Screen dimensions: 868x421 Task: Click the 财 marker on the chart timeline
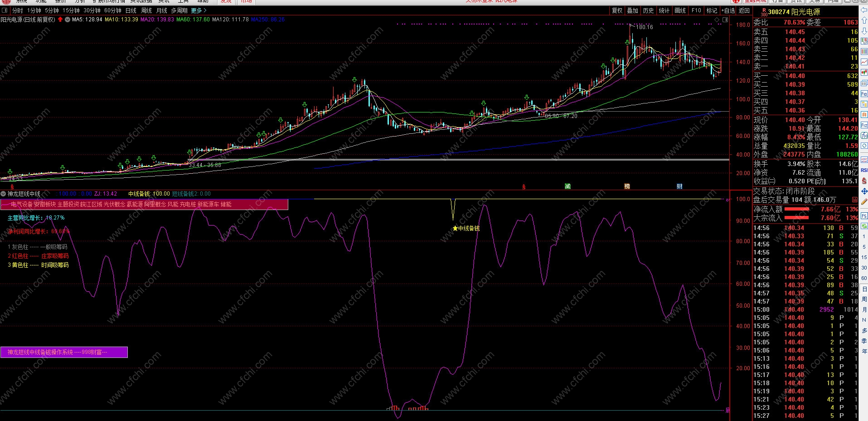point(679,186)
